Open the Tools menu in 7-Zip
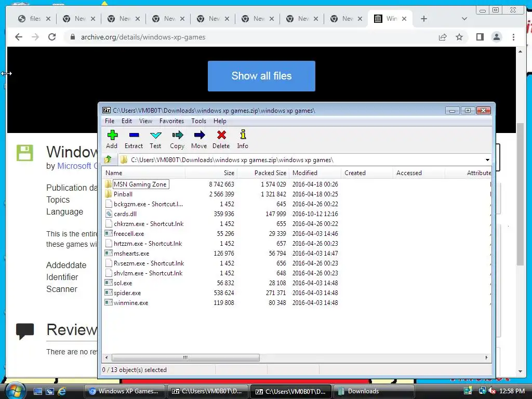The height and width of the screenshot is (399, 532). point(198,121)
